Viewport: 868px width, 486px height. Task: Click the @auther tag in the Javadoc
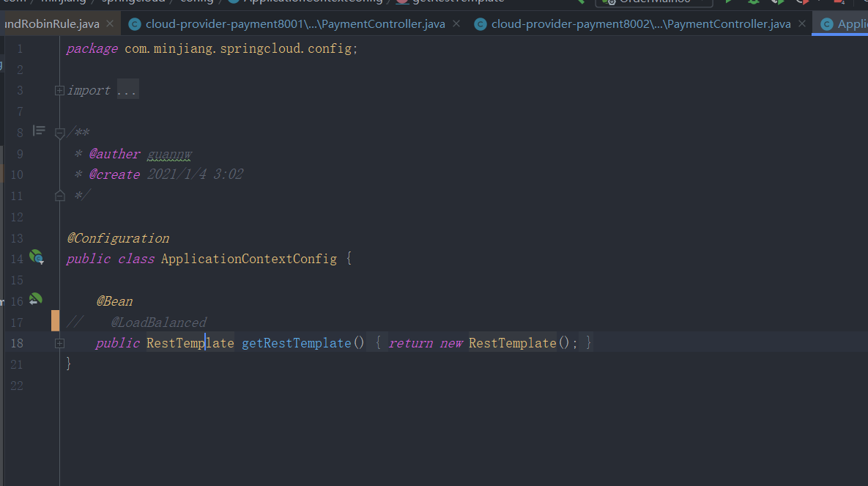coord(114,154)
